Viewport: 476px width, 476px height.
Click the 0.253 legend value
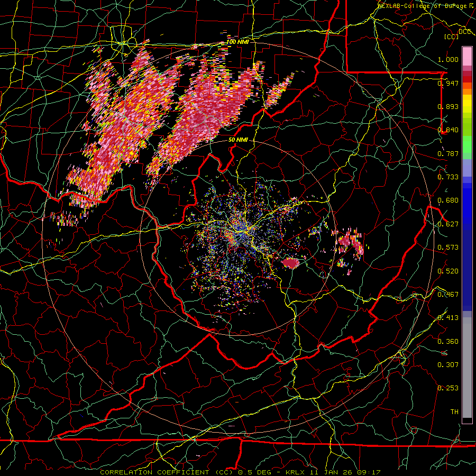point(448,388)
